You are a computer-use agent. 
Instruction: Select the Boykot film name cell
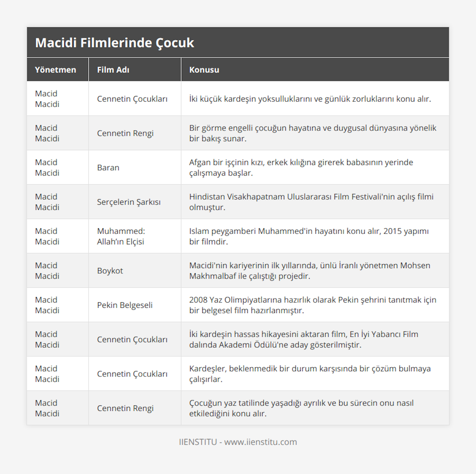click(x=110, y=271)
